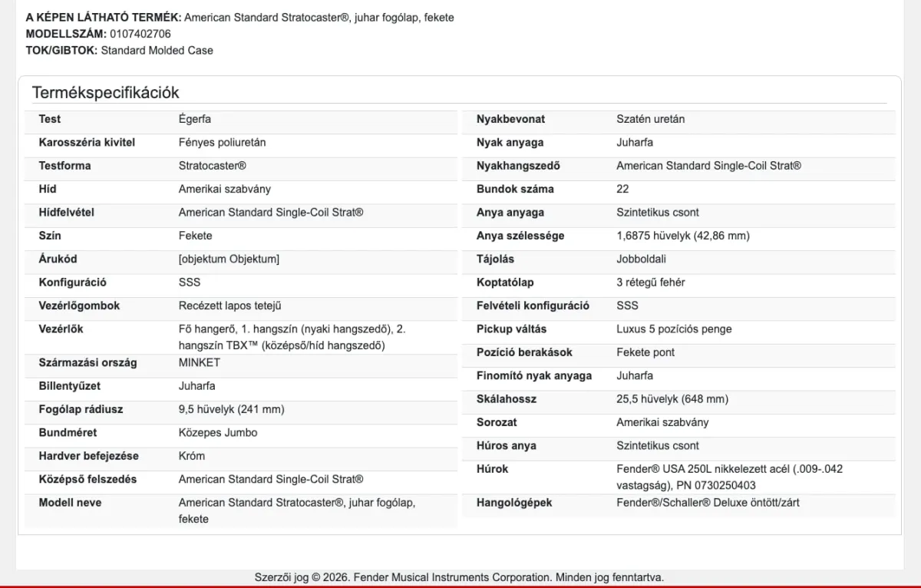Click the MINKET country of origin value
The image size is (921, 588).
click(x=200, y=363)
